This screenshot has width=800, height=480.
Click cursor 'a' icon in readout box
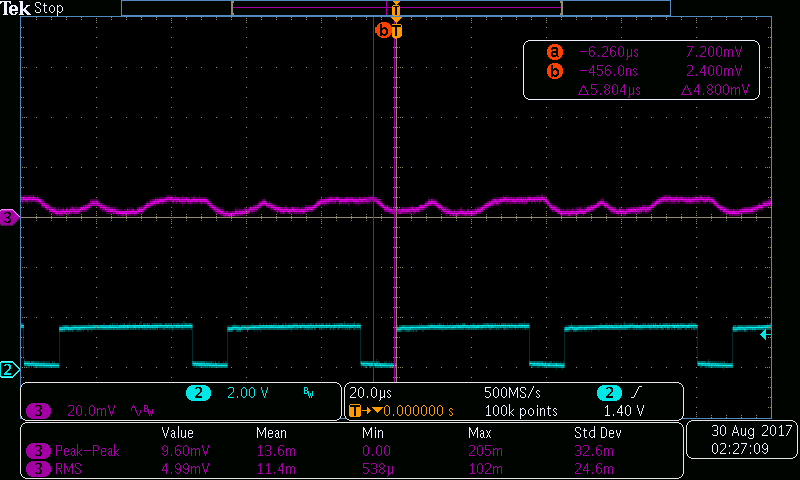click(x=555, y=51)
